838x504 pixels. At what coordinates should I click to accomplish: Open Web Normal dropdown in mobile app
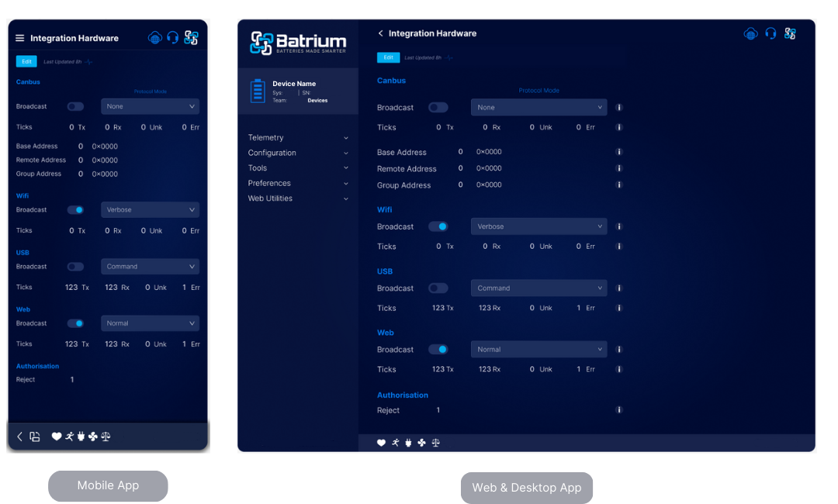click(x=151, y=323)
